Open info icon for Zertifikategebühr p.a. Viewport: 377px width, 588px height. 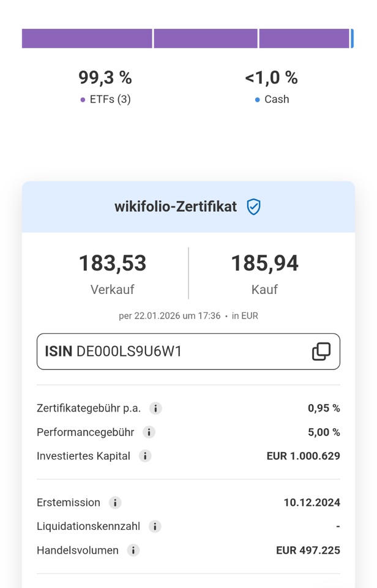click(155, 409)
